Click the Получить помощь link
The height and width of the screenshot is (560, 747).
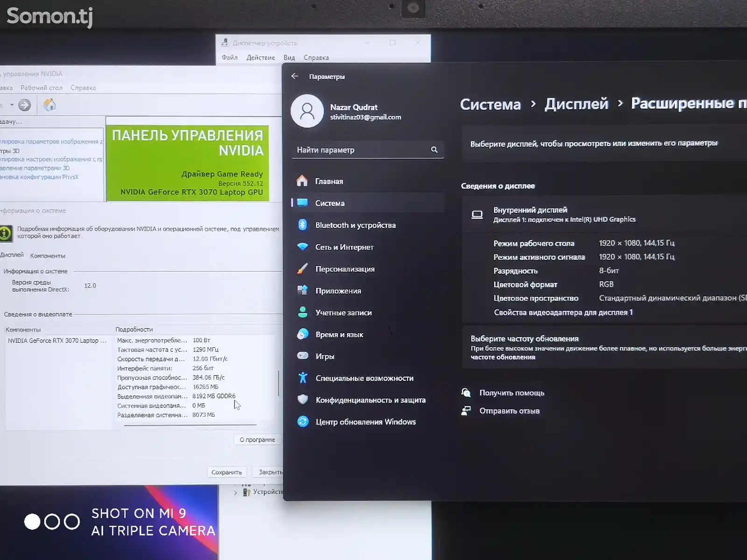click(x=512, y=392)
